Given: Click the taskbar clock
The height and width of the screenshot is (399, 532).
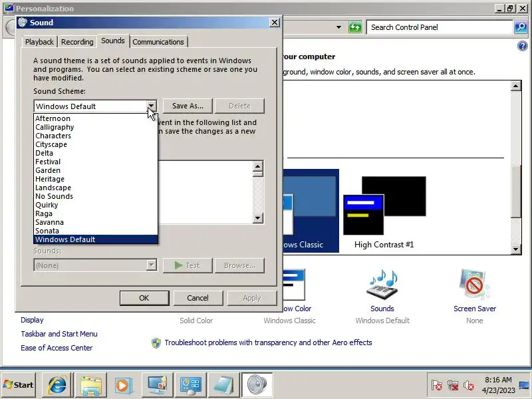Looking at the screenshot, I should [498, 385].
